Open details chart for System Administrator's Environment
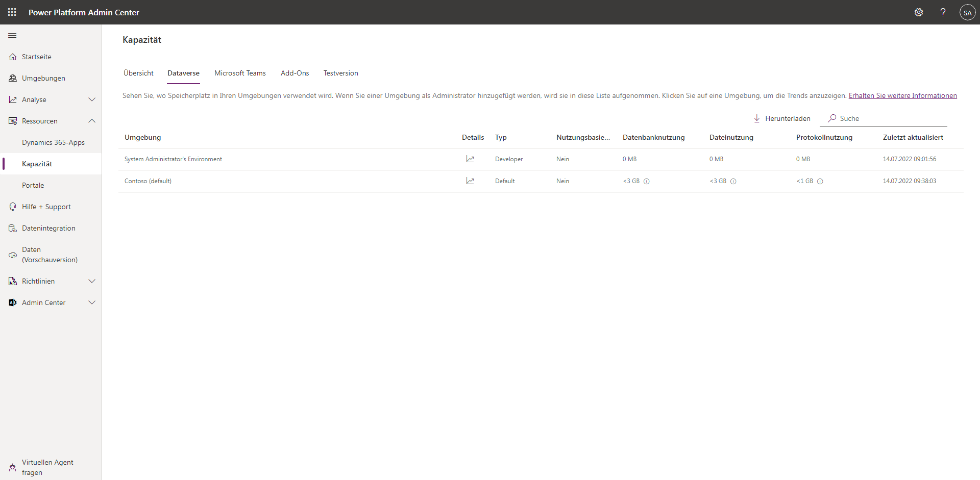Screen dimensions: 980x480 pyautogui.click(x=470, y=159)
